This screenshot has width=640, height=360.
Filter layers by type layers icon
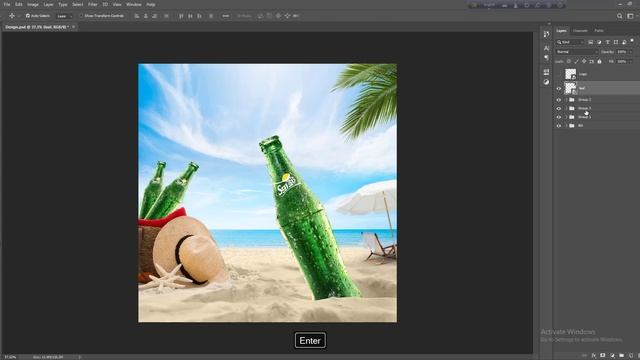click(607, 42)
